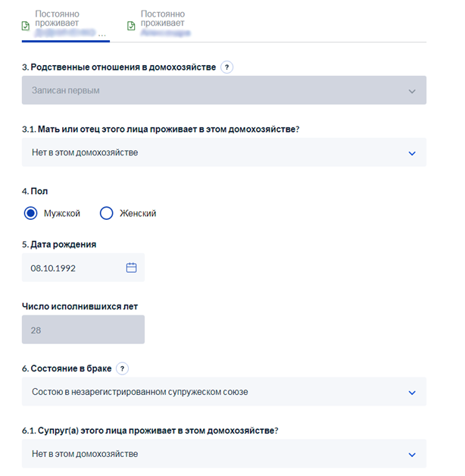The image size is (465, 476).
Task: Click chevron in 'Записан первым' field
Action: coord(412,91)
